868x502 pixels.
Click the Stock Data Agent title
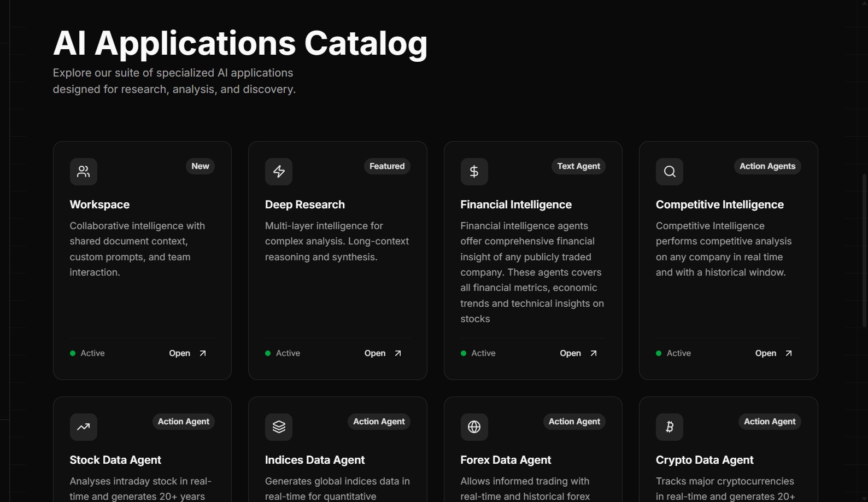click(115, 460)
